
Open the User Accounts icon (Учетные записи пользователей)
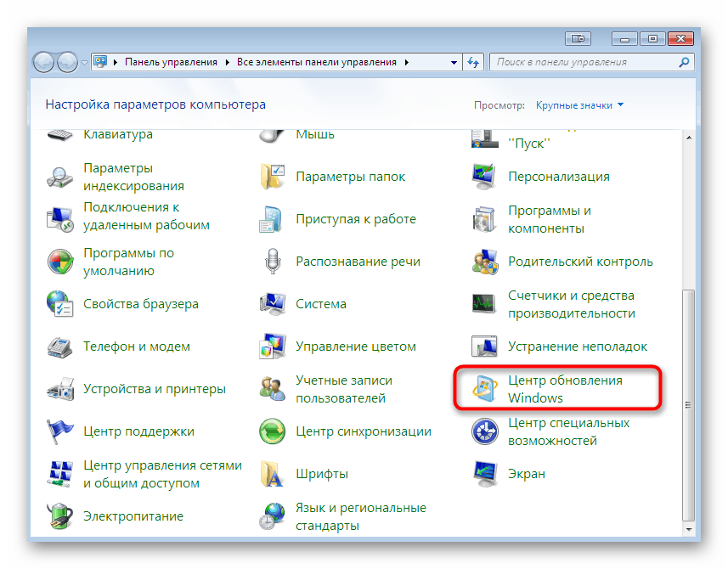273,389
